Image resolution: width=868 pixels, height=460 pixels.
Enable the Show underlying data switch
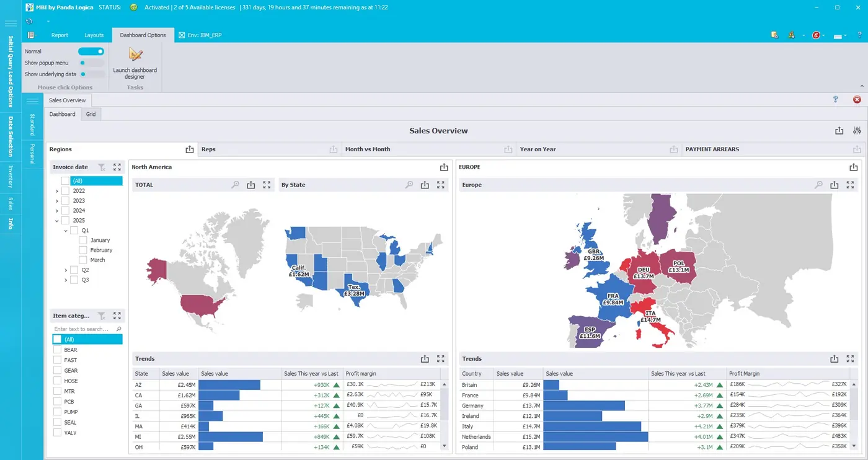(91, 74)
